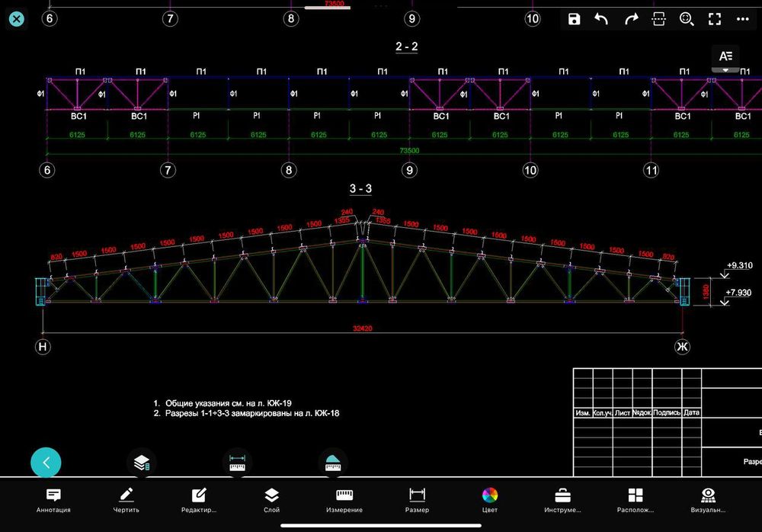762x532 pixels.
Task: Tap the "Кол.уч" title block cell
Action: click(x=603, y=413)
